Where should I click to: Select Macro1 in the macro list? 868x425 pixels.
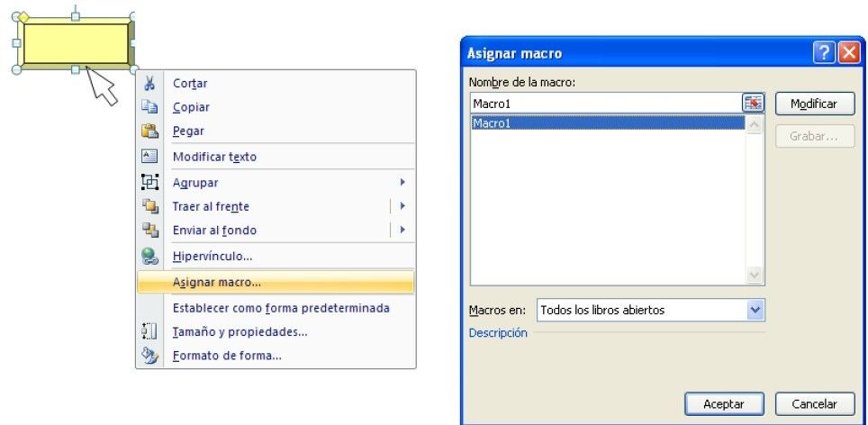tap(608, 122)
